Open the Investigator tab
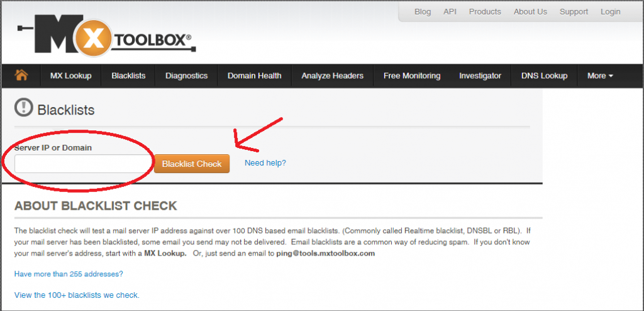This screenshot has height=311, width=644. [x=480, y=76]
